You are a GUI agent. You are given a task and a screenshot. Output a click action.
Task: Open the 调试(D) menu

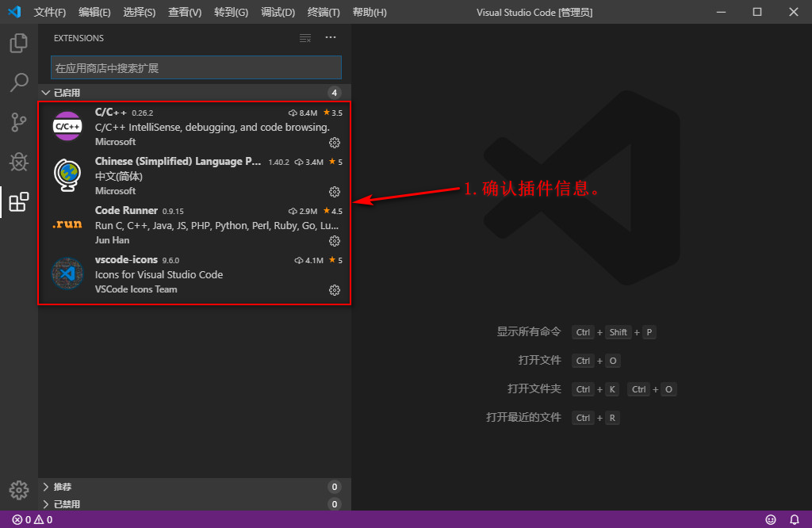(x=278, y=12)
